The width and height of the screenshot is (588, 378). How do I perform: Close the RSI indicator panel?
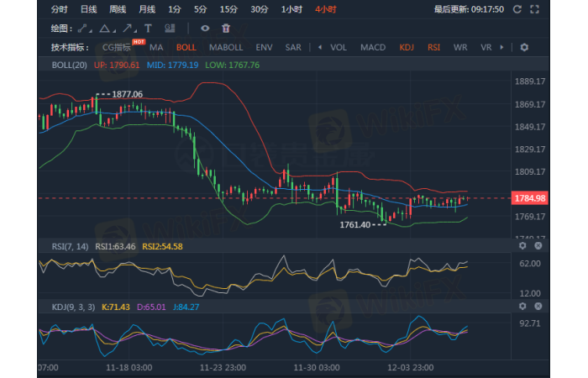click(538, 246)
